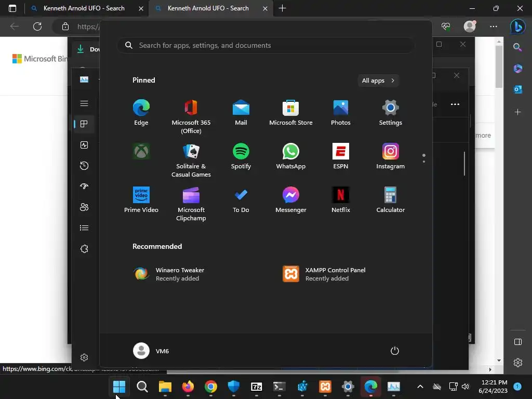Open Edge sidebar settings gear
Viewport: 532px width, 399px height.
coord(518,363)
